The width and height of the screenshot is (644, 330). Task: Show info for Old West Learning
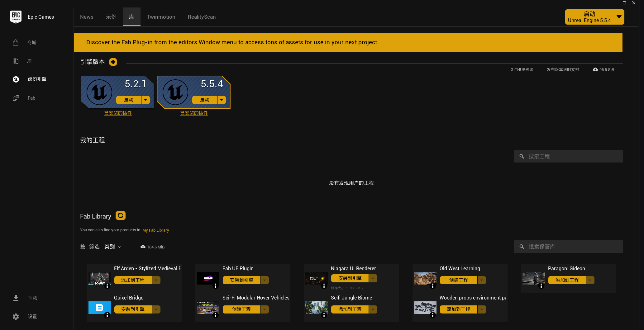coord(433,285)
